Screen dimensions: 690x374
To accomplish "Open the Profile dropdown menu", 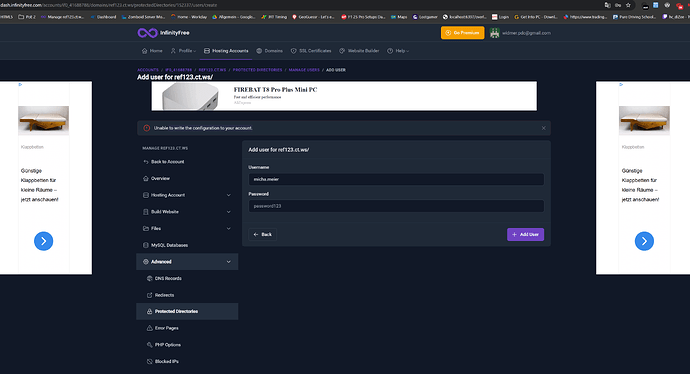I will click(183, 51).
